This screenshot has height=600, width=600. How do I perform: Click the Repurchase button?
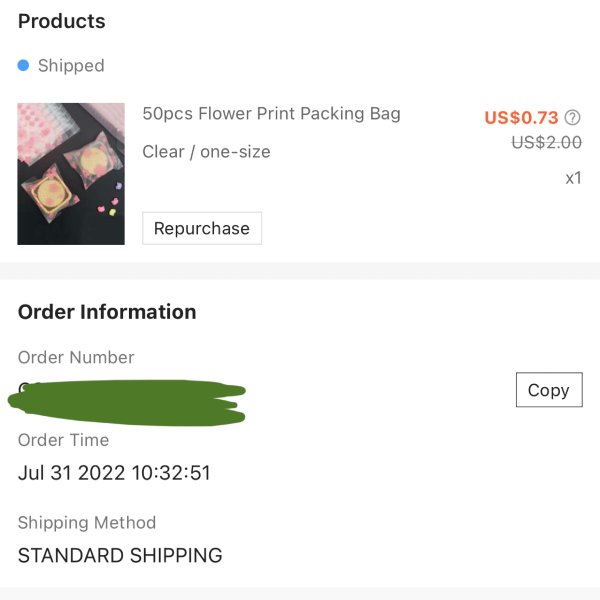[202, 228]
